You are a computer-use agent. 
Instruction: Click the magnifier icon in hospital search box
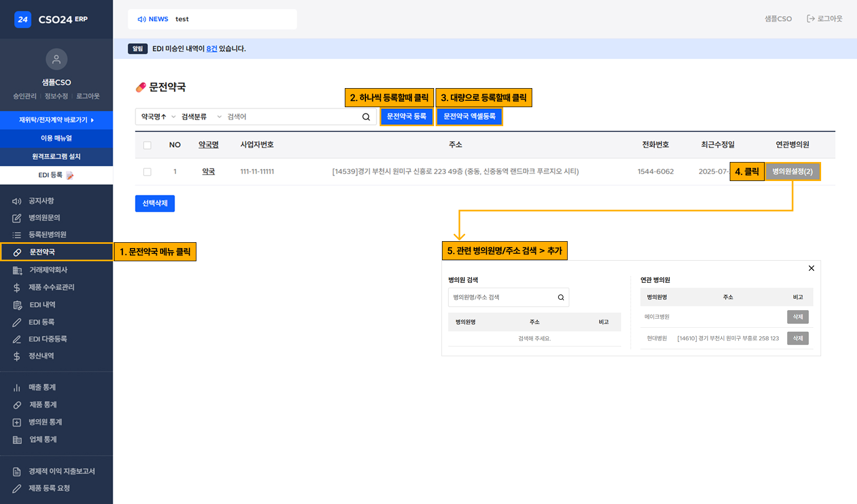(x=561, y=298)
